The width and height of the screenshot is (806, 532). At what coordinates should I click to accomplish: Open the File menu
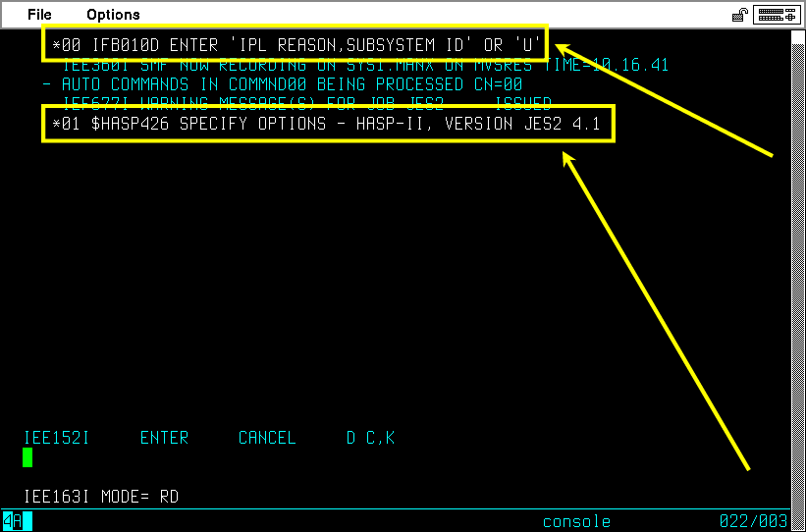pyautogui.click(x=39, y=15)
